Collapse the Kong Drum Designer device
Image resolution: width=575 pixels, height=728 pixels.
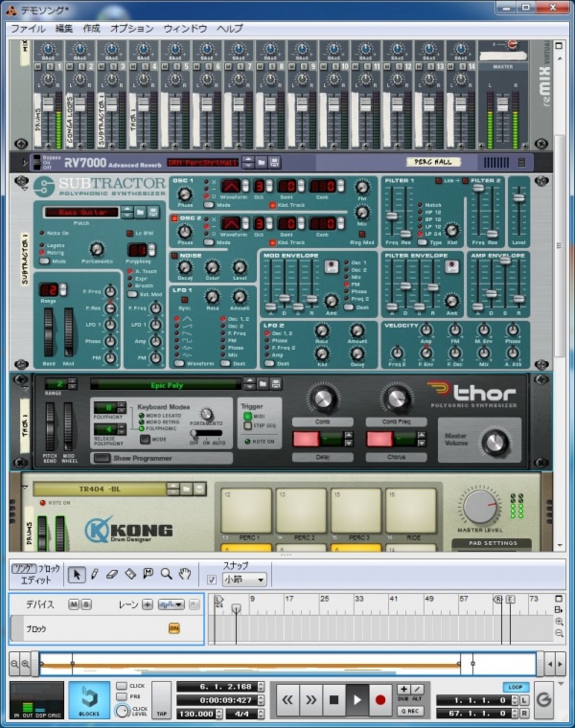(x=24, y=488)
